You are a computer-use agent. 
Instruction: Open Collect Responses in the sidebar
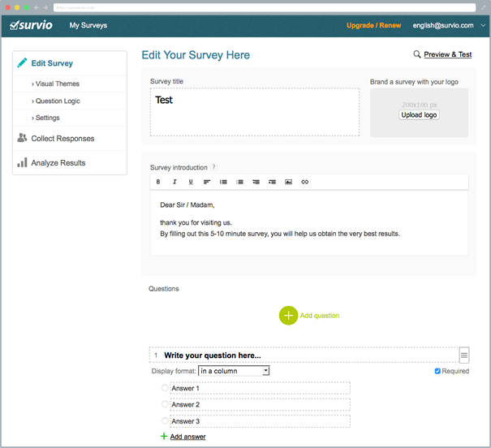click(x=62, y=139)
